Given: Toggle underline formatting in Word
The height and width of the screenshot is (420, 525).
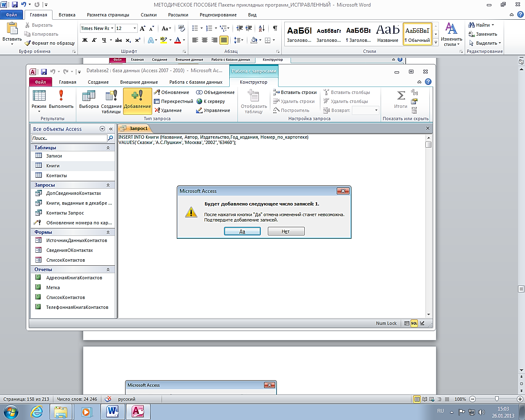Looking at the screenshot, I should [x=104, y=40].
